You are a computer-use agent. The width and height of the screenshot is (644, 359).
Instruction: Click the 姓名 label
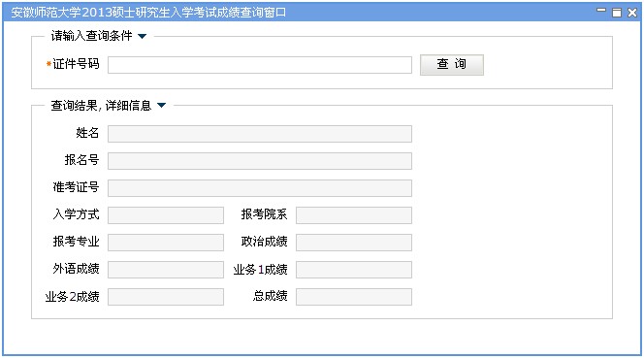click(87, 133)
